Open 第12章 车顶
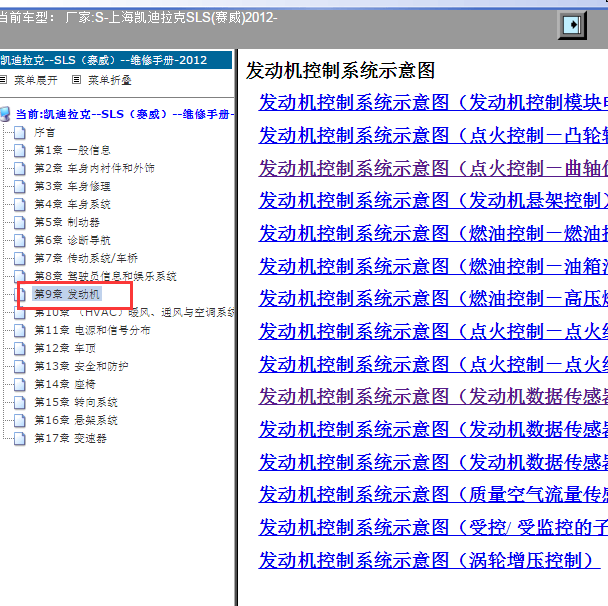Viewport: 608px width, 606px height. click(x=65, y=349)
